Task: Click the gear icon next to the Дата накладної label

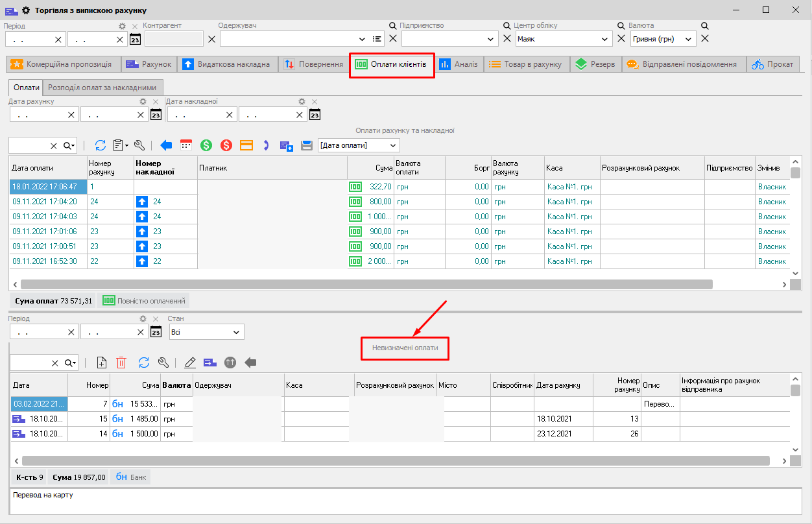Action: tap(302, 102)
